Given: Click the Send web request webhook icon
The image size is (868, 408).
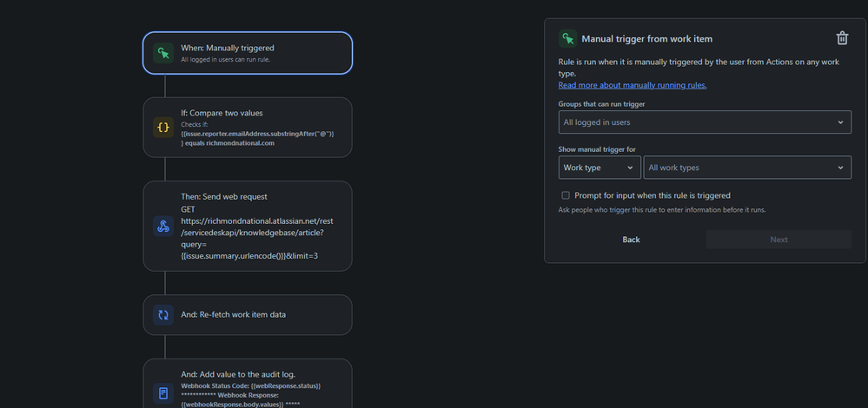Looking at the screenshot, I should click(163, 227).
